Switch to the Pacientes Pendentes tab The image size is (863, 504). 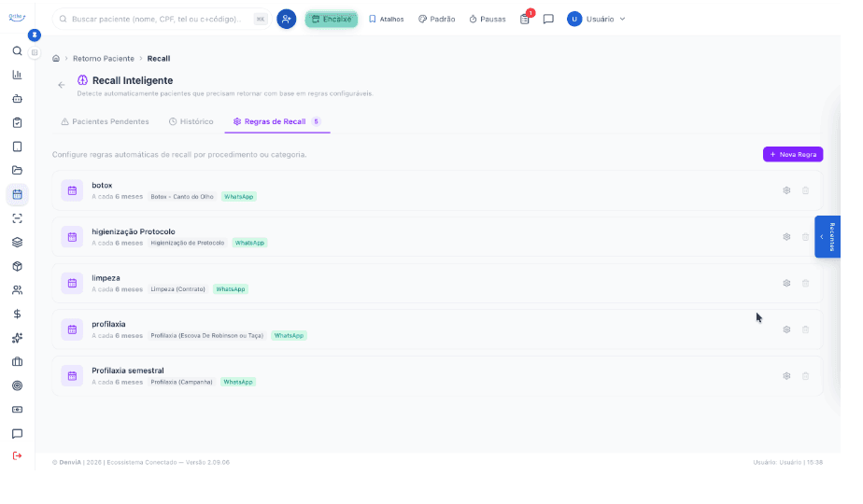coord(106,121)
